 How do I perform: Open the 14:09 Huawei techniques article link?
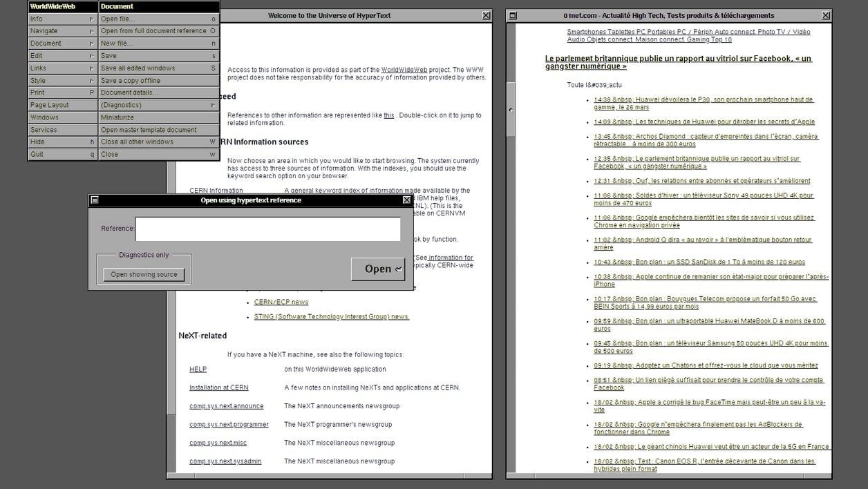704,122
